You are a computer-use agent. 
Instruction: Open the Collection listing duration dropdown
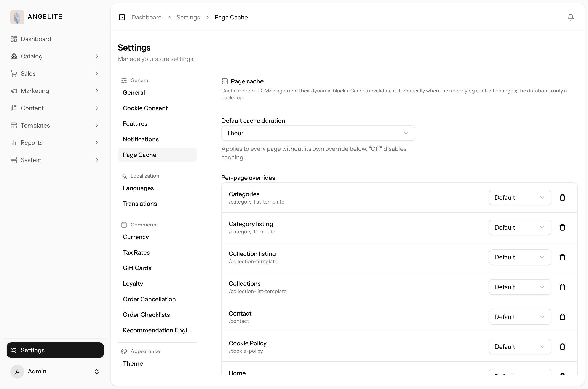pyautogui.click(x=520, y=257)
